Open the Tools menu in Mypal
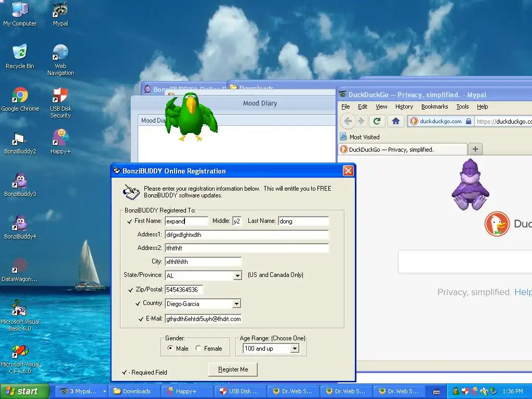Viewport: 532px width, 399px height. (x=462, y=107)
